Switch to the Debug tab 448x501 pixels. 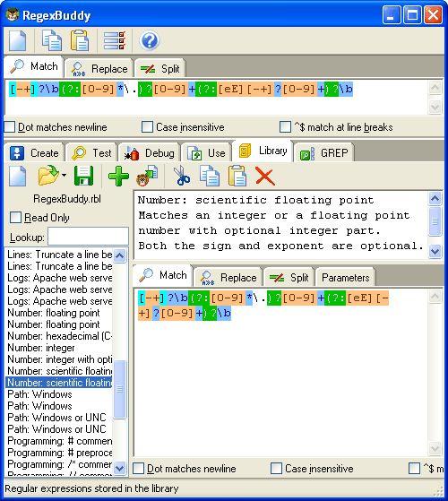150,153
